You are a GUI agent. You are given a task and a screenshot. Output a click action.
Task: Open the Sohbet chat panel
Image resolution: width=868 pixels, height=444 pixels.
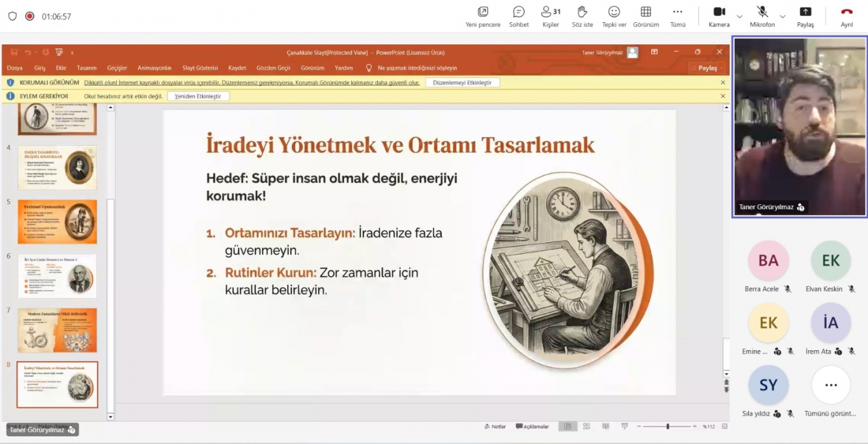pyautogui.click(x=518, y=12)
